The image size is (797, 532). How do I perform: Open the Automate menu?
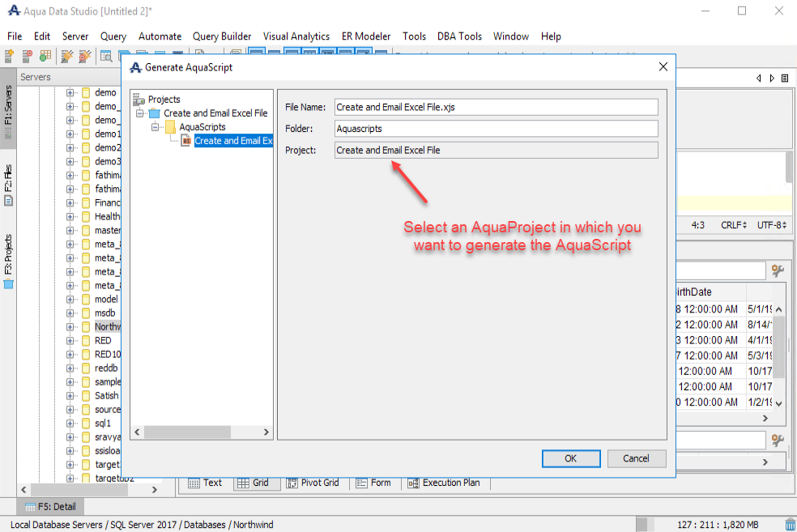[160, 36]
